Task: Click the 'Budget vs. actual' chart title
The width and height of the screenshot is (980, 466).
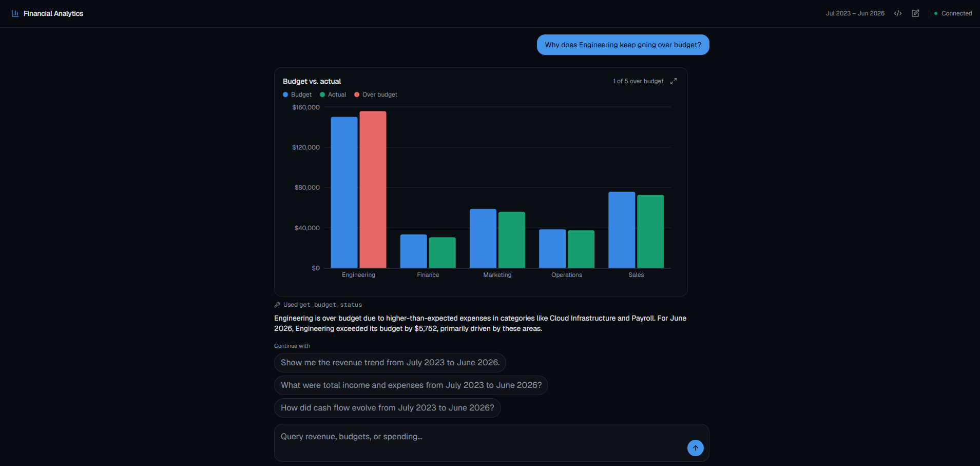Action: tap(312, 81)
